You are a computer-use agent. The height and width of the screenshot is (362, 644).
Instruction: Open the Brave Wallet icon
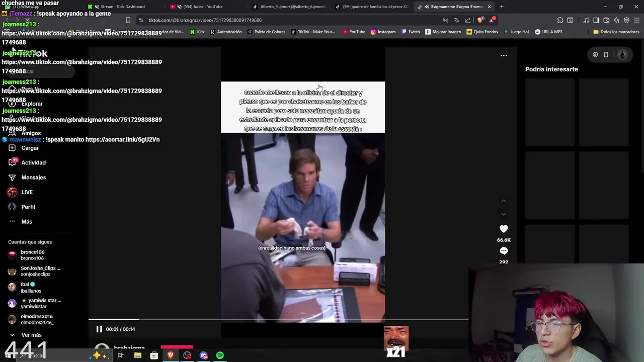[x=606, y=20]
